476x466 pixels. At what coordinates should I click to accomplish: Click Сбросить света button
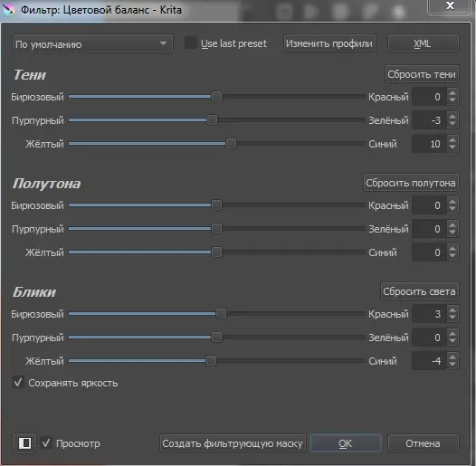click(420, 291)
